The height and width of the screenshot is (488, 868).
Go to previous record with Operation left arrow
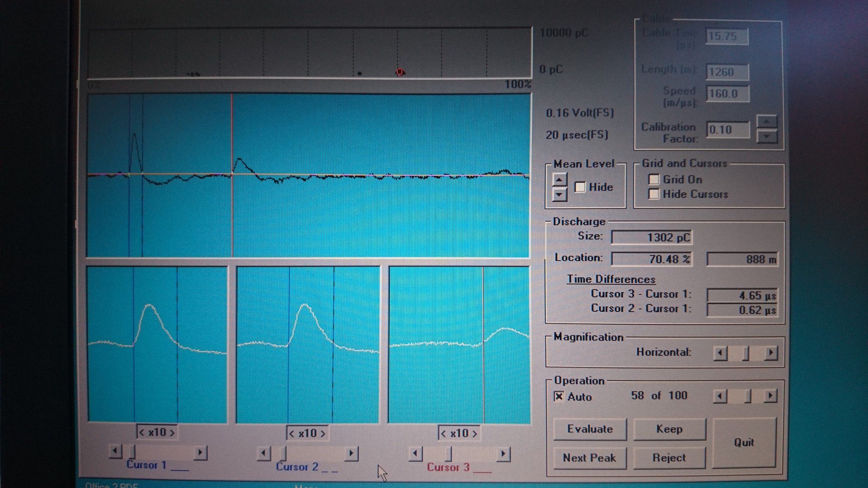[720, 396]
